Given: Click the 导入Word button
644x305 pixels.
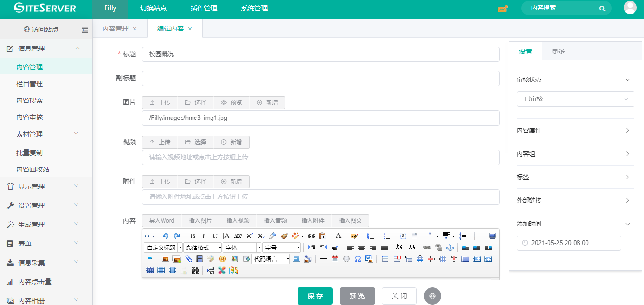Looking at the screenshot, I should tap(162, 221).
